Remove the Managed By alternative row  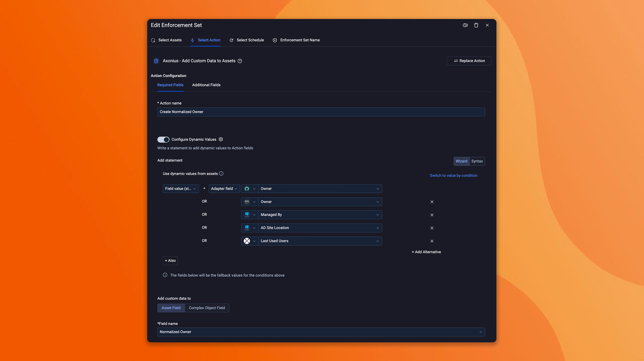coord(432,215)
